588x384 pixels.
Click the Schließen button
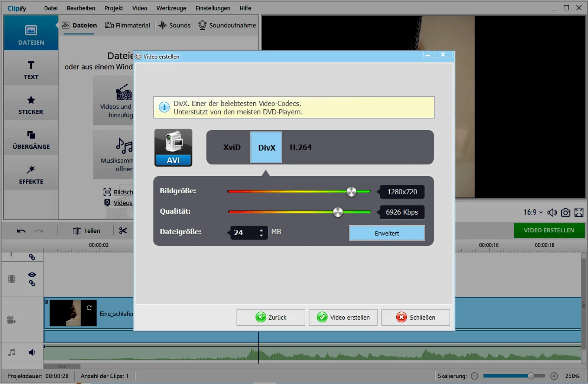tap(416, 317)
